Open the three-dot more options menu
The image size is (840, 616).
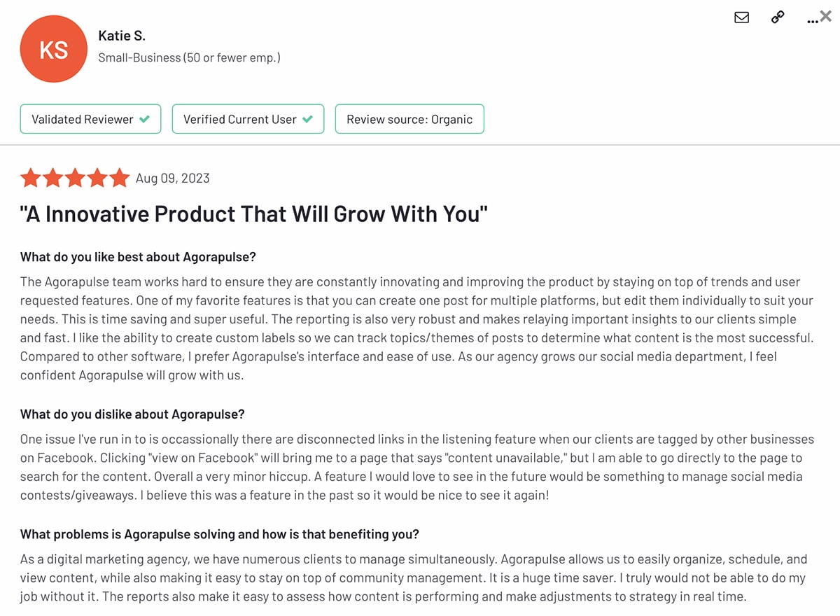pyautogui.click(x=811, y=21)
